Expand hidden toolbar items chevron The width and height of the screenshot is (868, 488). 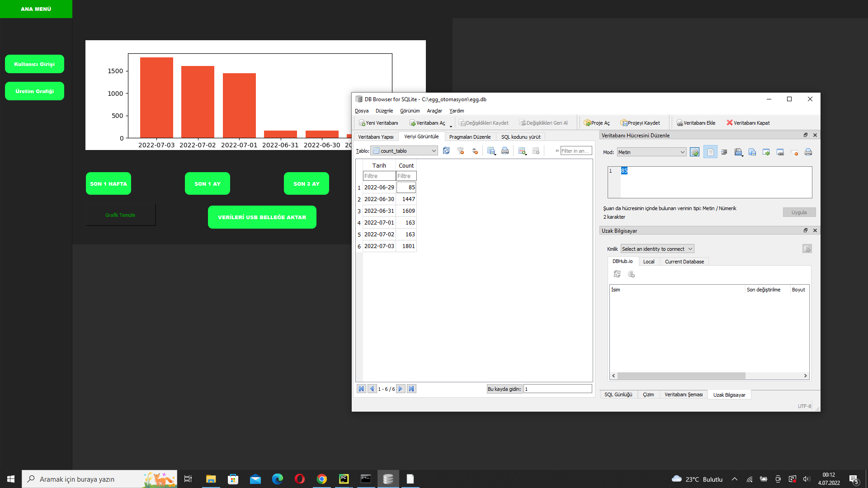click(557, 151)
